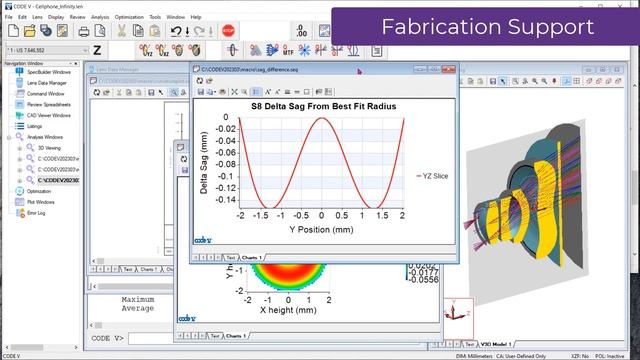Viewport: 640px width, 360px height.
Task: Open the lens configuration dropdown '1 - US 7,646,552'
Action: coord(47,50)
